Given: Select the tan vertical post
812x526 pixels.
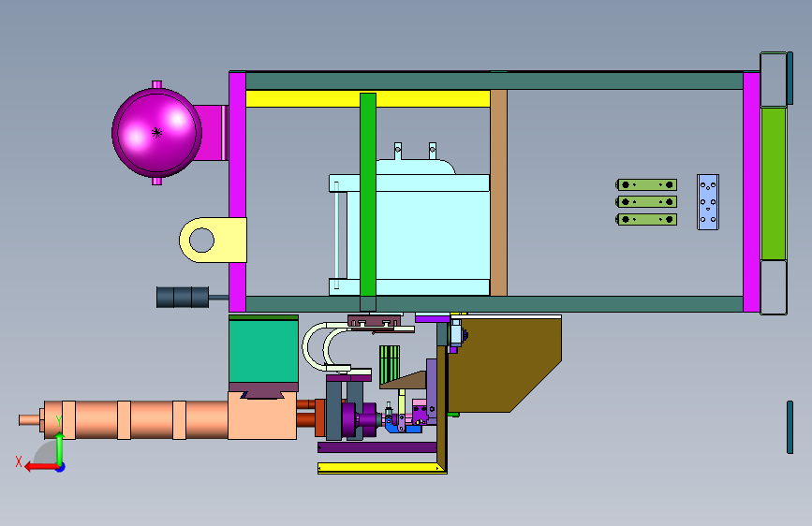Looking at the screenshot, I should 498,193.
